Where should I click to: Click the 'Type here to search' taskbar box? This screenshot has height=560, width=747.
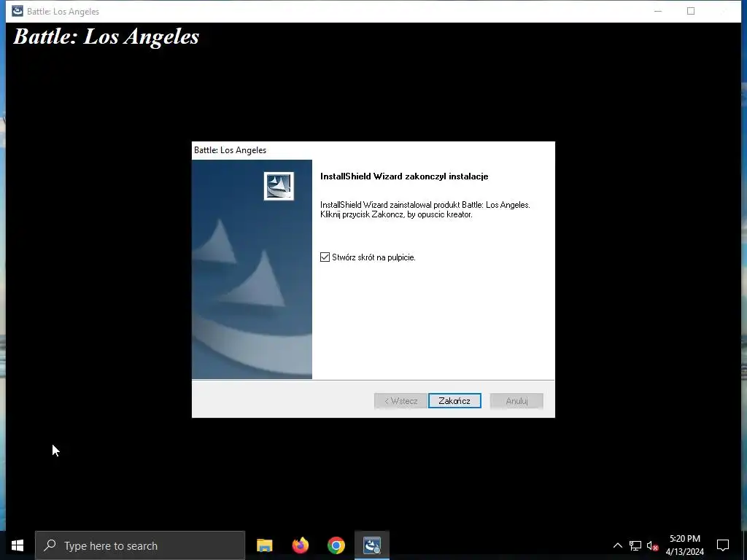point(140,545)
